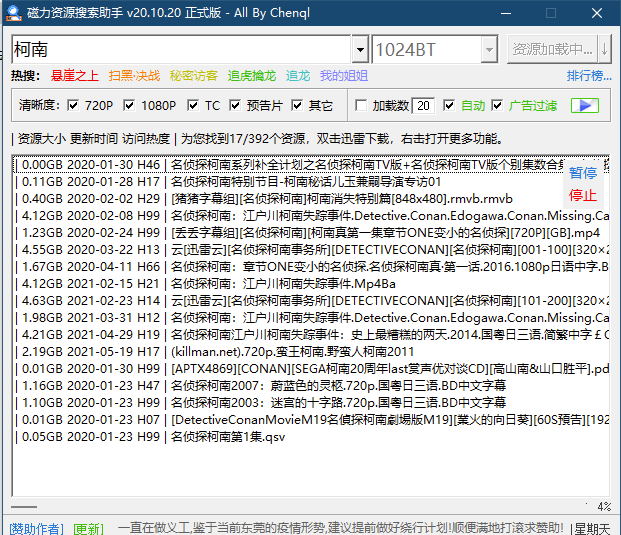Toggle the 广告过滤 ad filter checkbox
This screenshot has height=535, width=621.
click(x=497, y=105)
